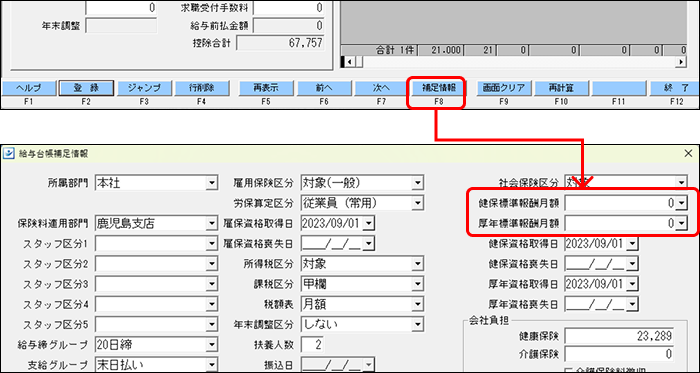Click the 控除合計 value field
The width and height of the screenshot is (700, 373).
(x=280, y=43)
